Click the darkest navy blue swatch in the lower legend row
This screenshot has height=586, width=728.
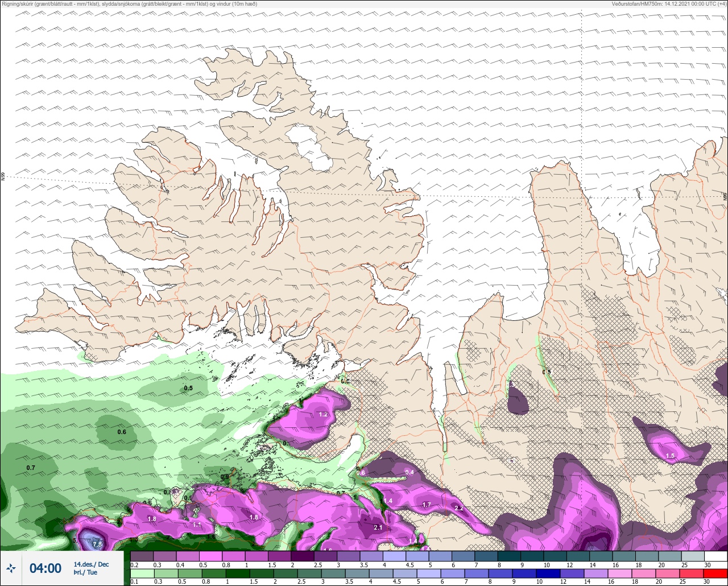(x=548, y=573)
